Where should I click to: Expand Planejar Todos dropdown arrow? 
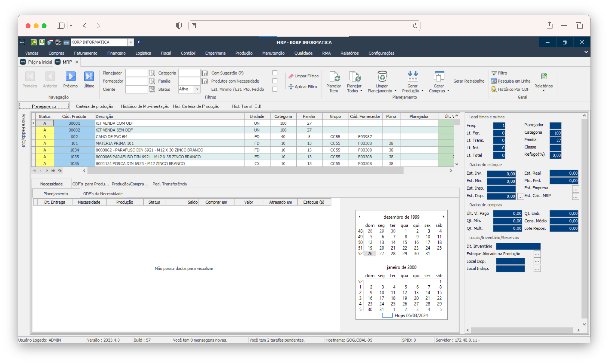click(x=361, y=91)
